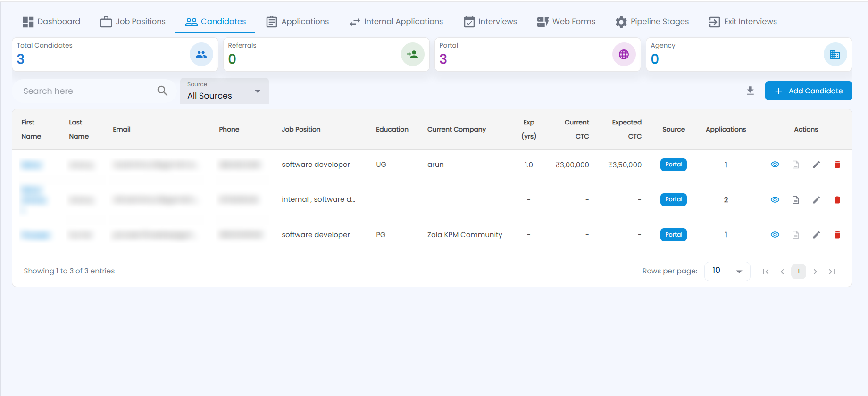The width and height of the screenshot is (868, 396).
Task: Click Portal badge in arun row
Action: (x=674, y=165)
